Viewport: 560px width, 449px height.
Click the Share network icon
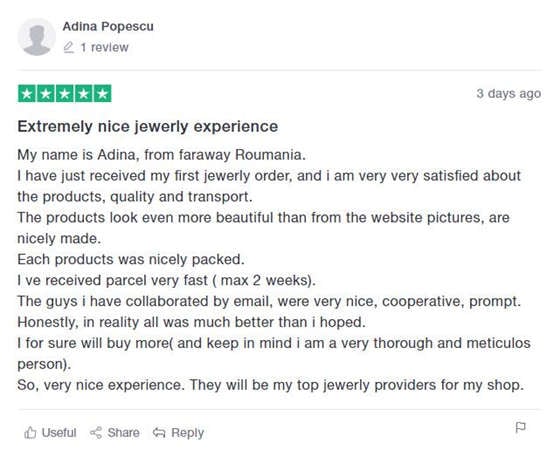(96, 433)
